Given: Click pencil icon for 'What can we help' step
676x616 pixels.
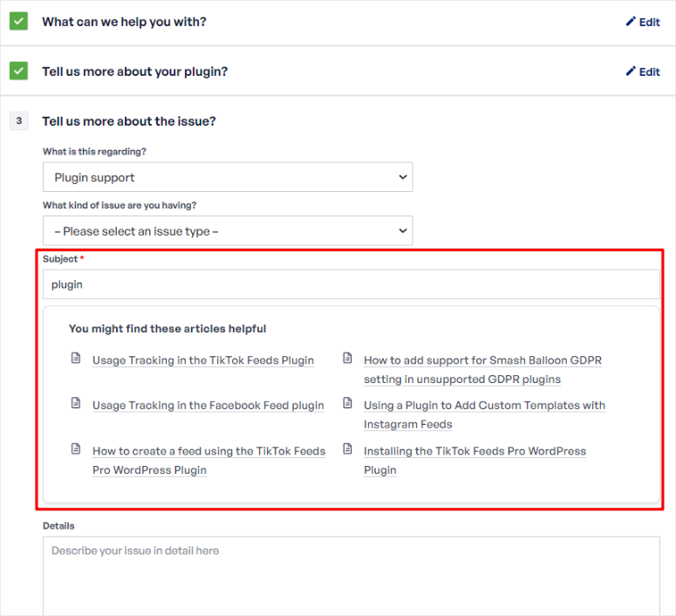Looking at the screenshot, I should tap(631, 22).
